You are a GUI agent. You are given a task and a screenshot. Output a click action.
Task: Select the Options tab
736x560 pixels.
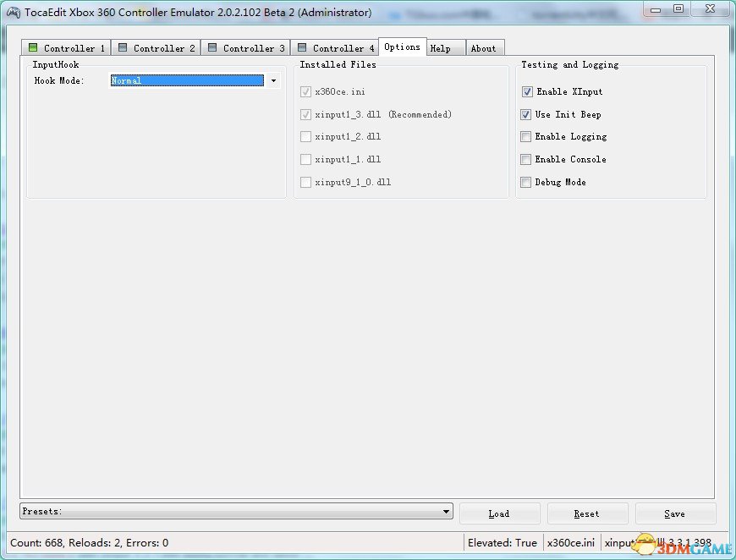pyautogui.click(x=403, y=47)
